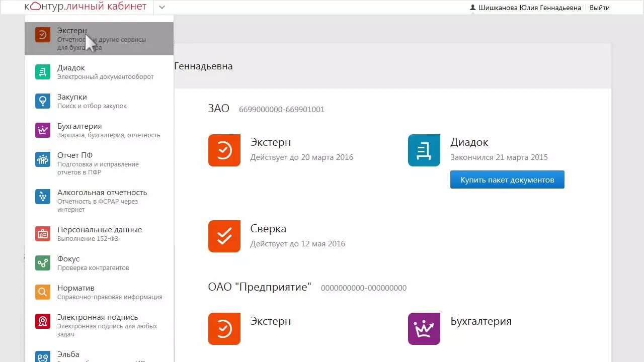Click the number 0000000000-000000000
The width and height of the screenshot is (644, 362).
[x=364, y=288]
